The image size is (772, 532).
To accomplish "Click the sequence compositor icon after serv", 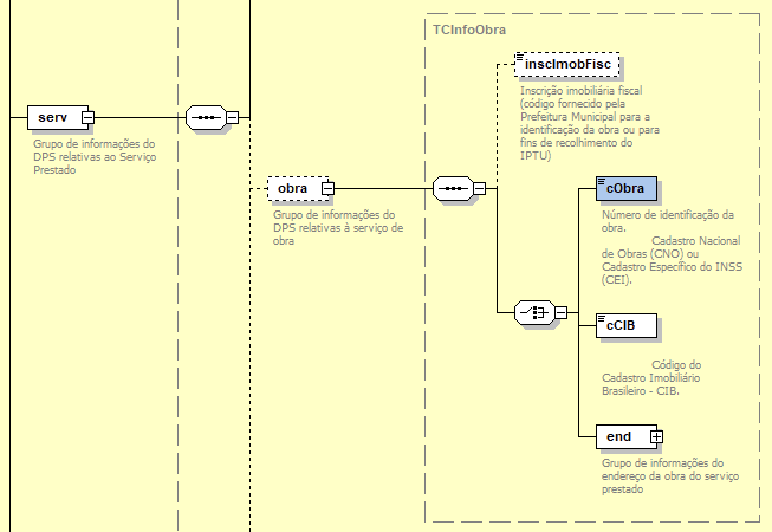I will click(x=205, y=118).
